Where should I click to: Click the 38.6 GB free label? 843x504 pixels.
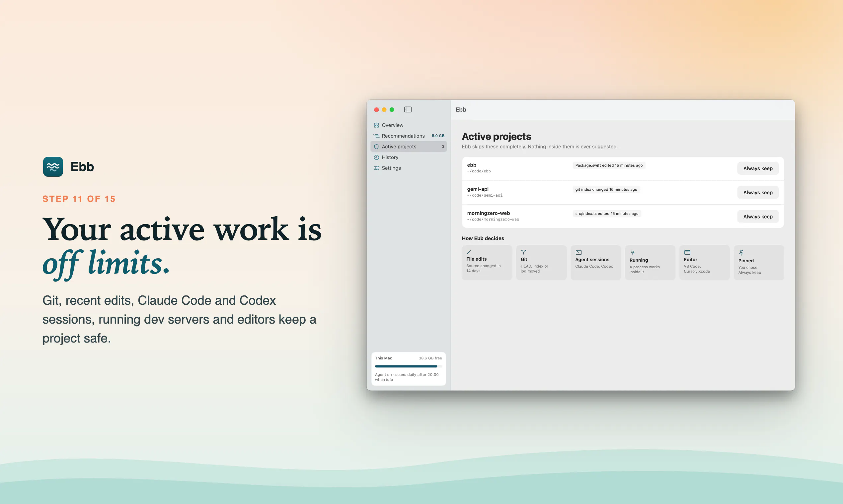pos(430,358)
